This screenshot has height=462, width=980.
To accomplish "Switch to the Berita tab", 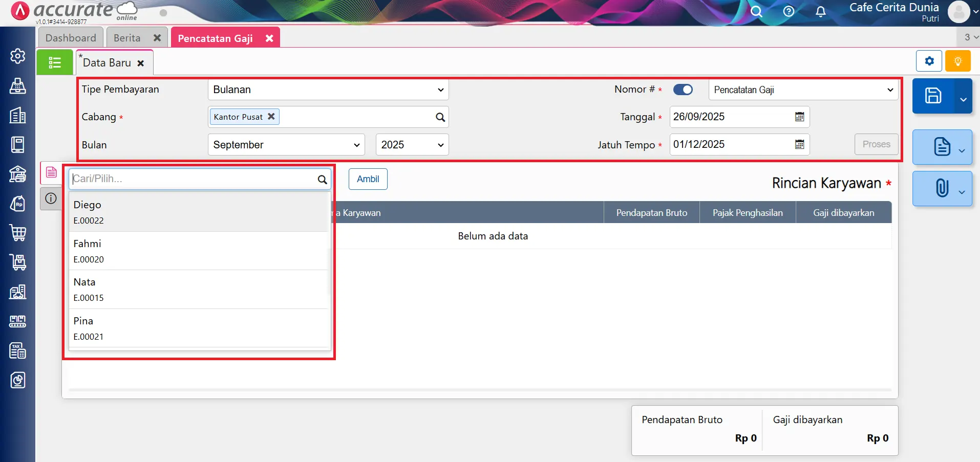I will (127, 38).
